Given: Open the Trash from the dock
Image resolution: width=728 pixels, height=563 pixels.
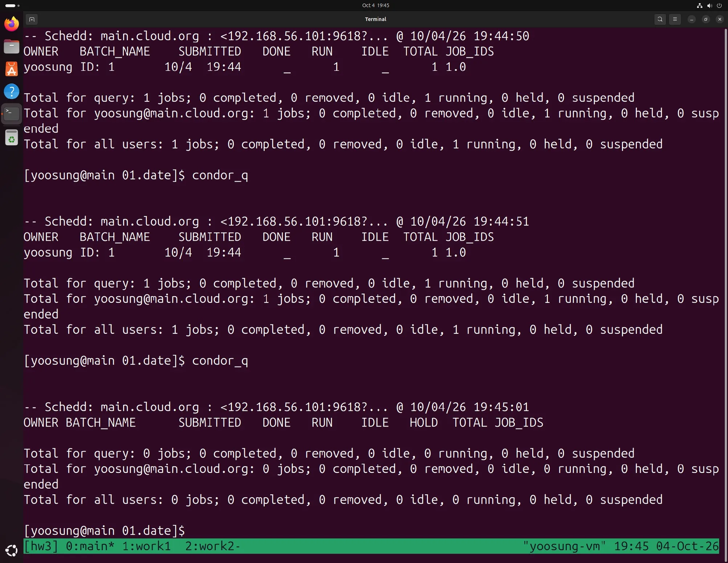Looking at the screenshot, I should (12, 138).
